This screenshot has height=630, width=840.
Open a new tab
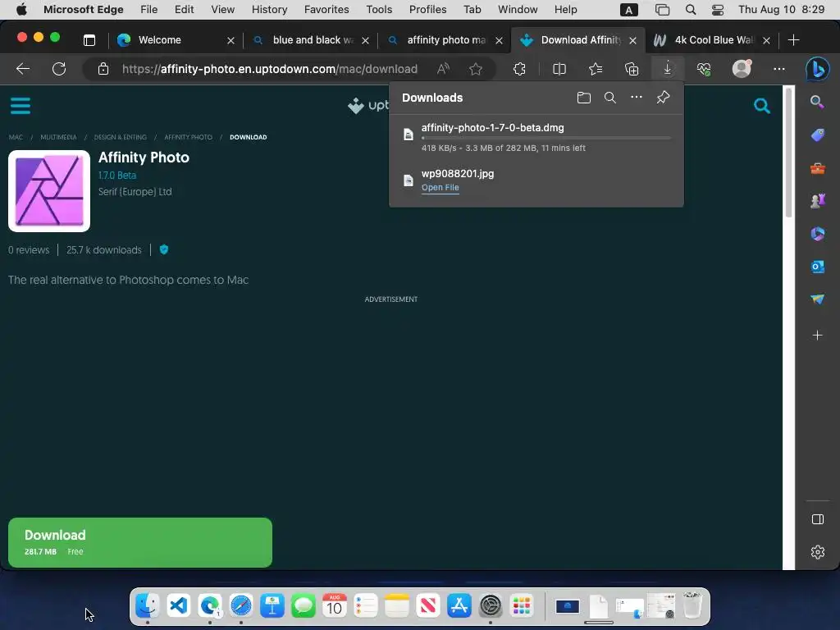[794, 40]
